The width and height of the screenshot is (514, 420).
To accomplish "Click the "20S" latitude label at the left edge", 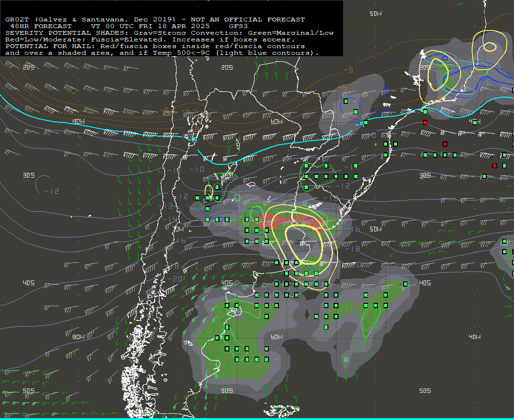I will tap(29, 67).
